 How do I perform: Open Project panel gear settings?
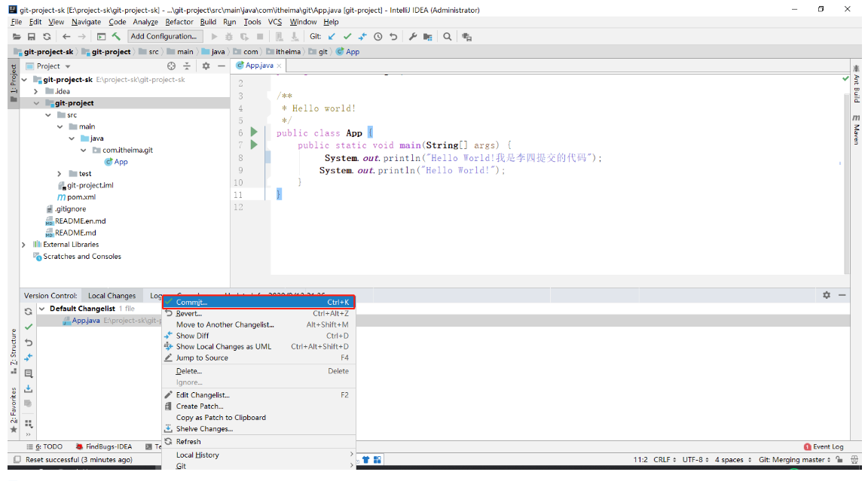click(206, 65)
